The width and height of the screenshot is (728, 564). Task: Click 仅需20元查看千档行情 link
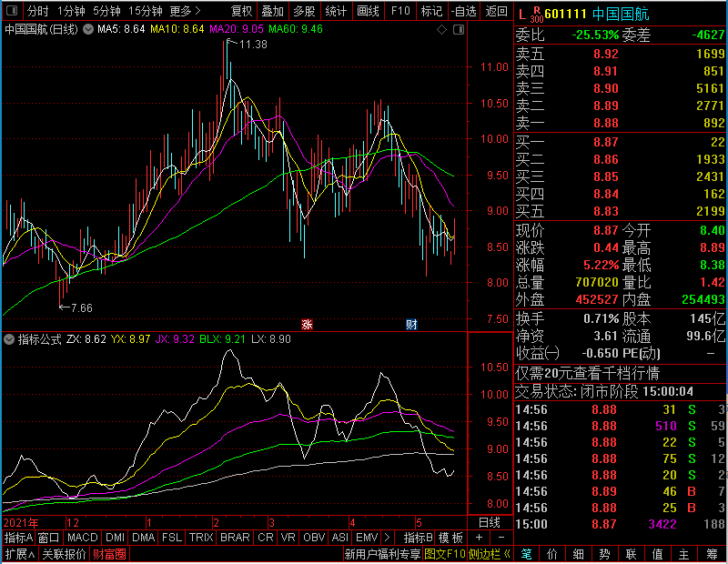[587, 373]
